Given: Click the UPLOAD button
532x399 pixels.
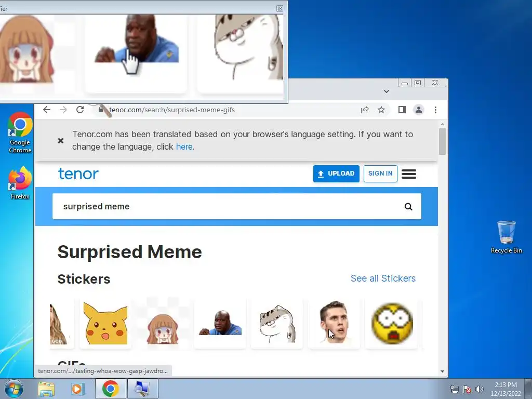Looking at the screenshot, I should point(336,174).
